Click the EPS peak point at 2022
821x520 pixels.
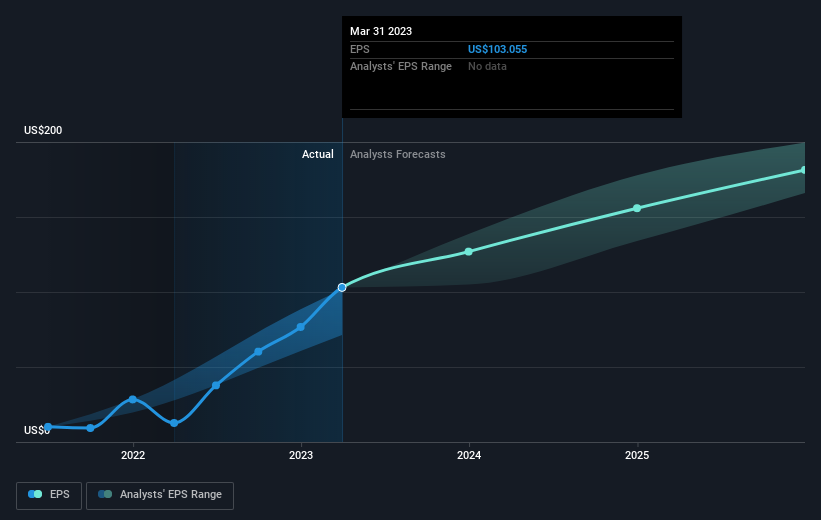click(x=132, y=400)
